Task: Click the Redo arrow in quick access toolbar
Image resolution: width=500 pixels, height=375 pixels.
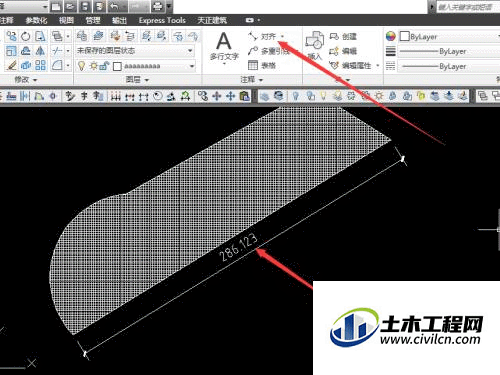Action: (x=136, y=6)
